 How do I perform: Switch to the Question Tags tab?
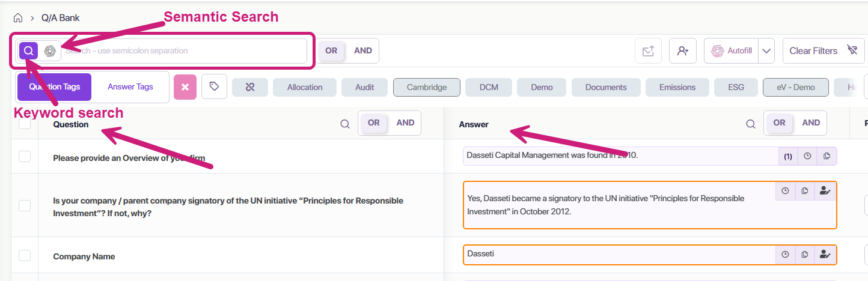(x=54, y=87)
